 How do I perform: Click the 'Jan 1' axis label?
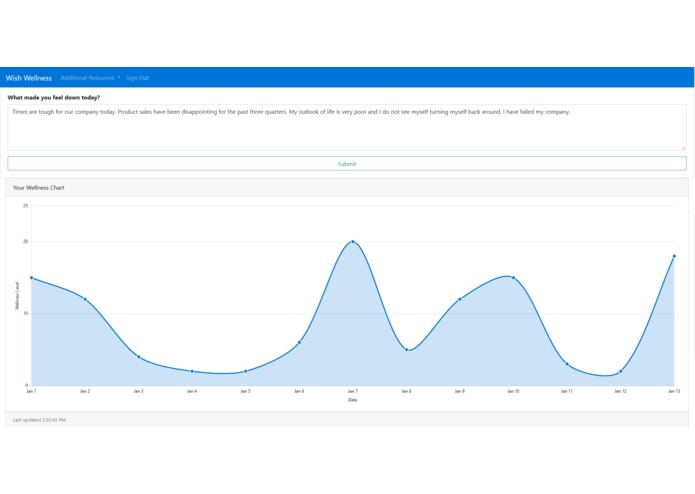[x=31, y=391]
